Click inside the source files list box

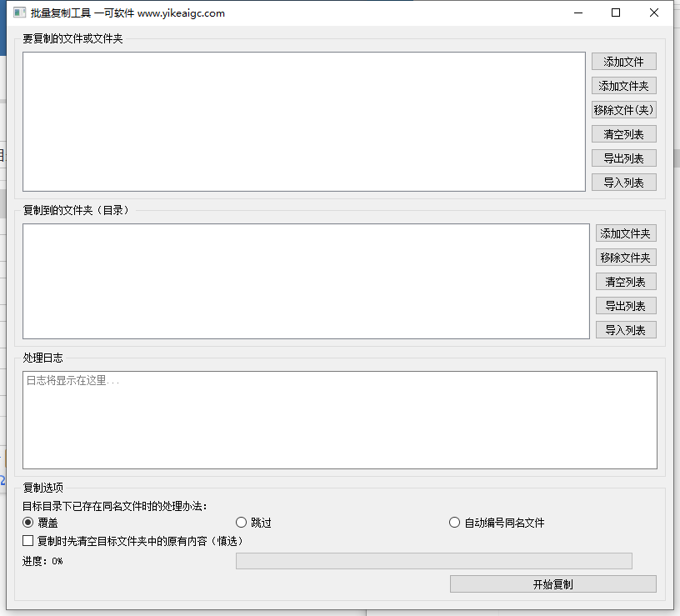pos(304,122)
